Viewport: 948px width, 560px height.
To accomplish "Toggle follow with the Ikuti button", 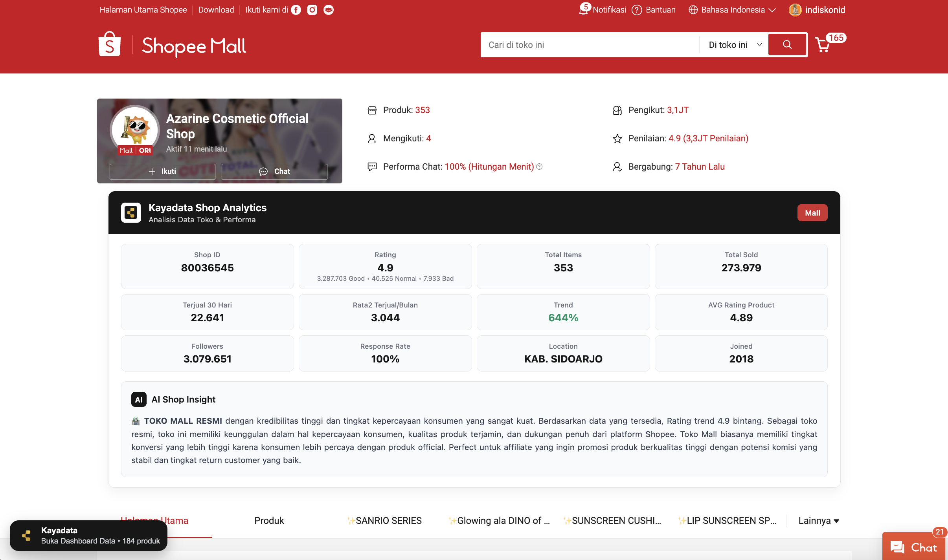I will coord(162,172).
